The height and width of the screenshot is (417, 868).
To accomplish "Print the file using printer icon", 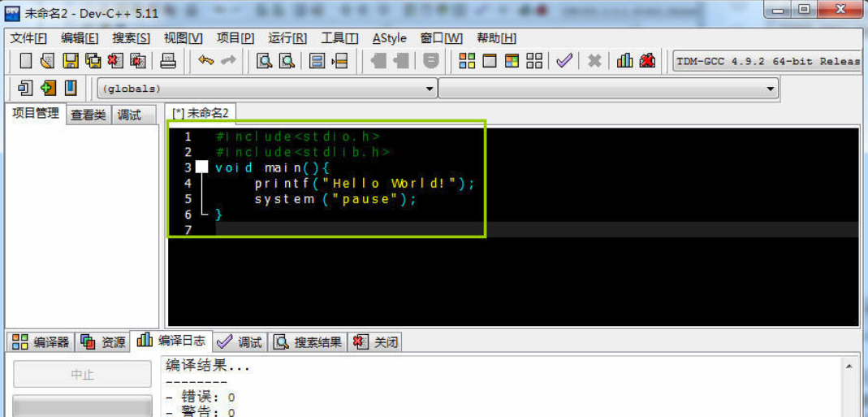I will pyautogui.click(x=168, y=60).
